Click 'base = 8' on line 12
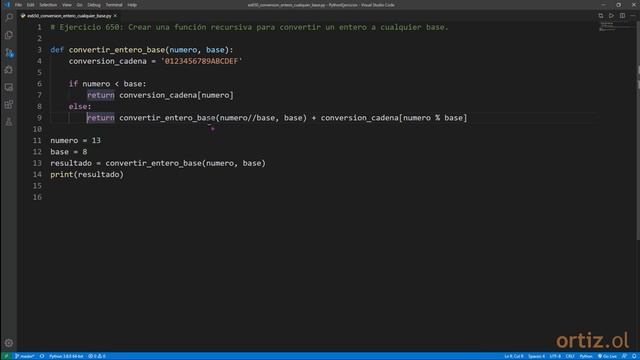 (x=69, y=152)
